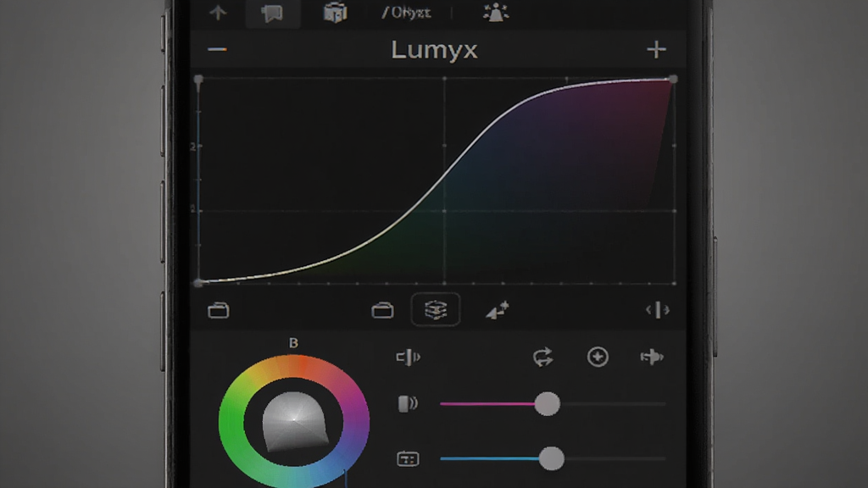Screen dimensions: 868x488
Task: Tap the mirror flip icon above sliders
Action: tap(408, 358)
